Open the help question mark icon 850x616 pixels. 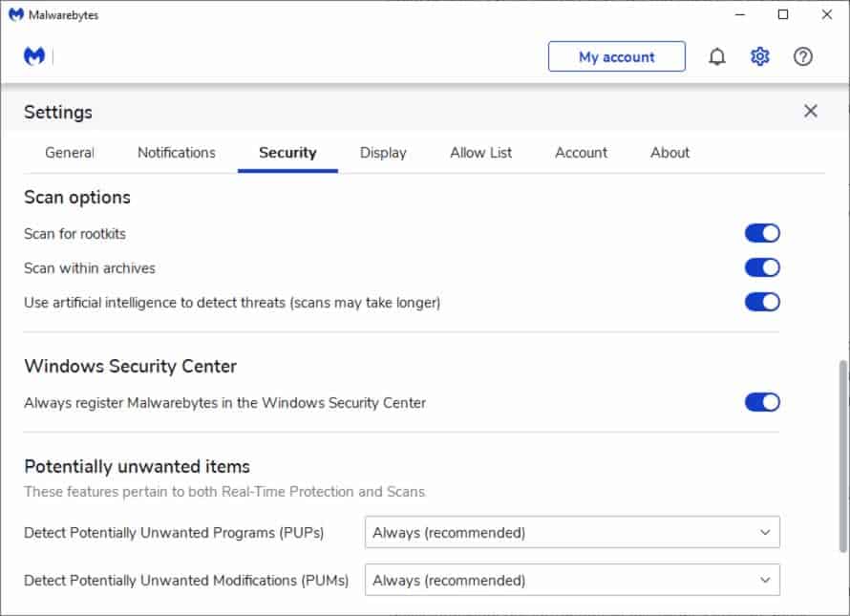coord(803,56)
